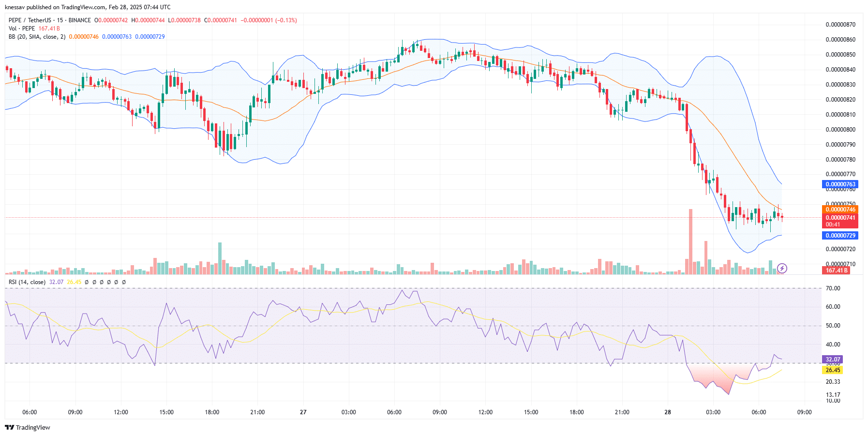Viewport: 868px width, 436px height.
Task: Click the knessav published on TradingView.com header
Action: 88,7
